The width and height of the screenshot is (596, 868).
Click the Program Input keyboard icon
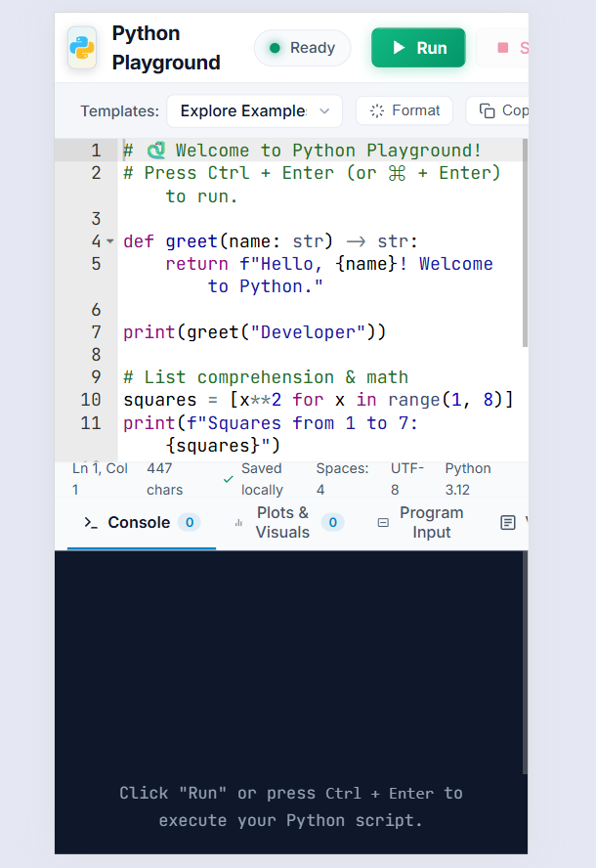383,523
